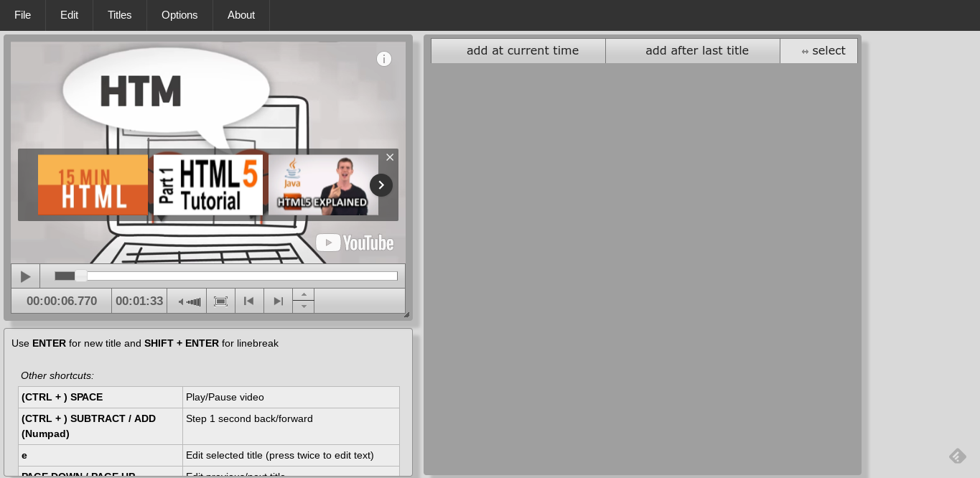This screenshot has height=478, width=980.
Task: Click the current time 00:00:06.770 field
Action: click(x=62, y=301)
